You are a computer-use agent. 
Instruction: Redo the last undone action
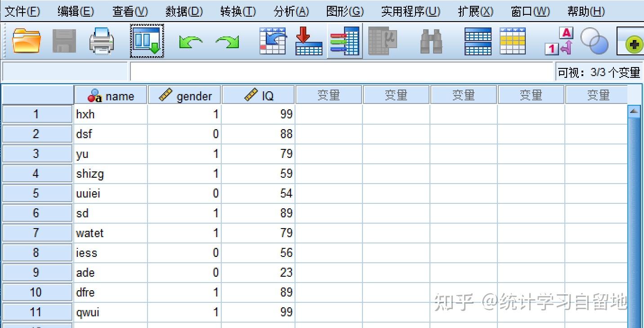click(x=227, y=42)
